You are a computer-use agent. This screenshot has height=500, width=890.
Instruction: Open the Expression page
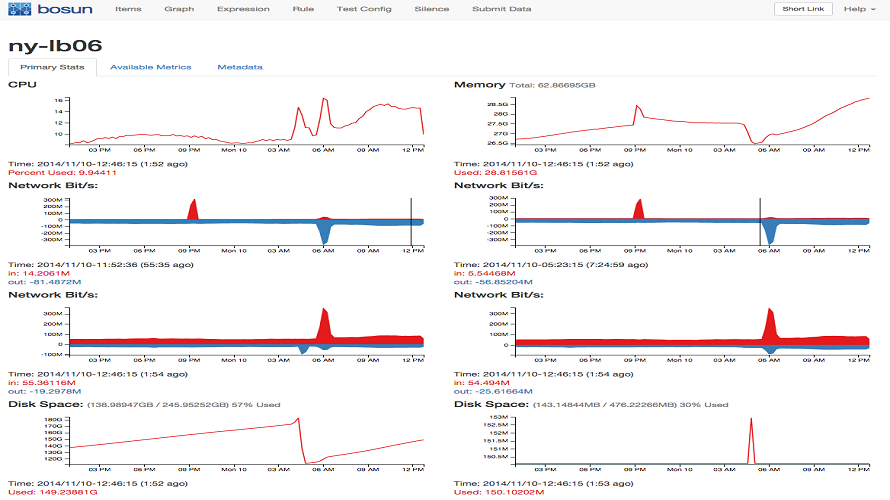243,9
